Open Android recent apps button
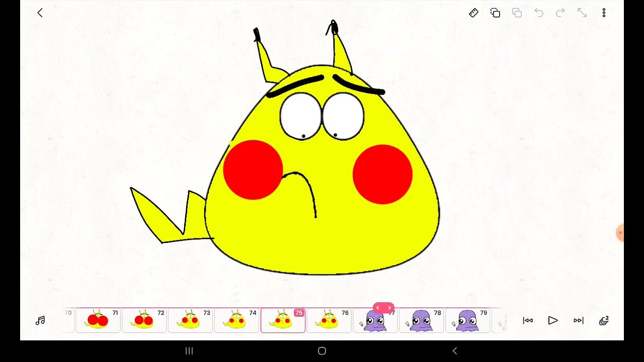Screen dimensions: 644x362 189,351
